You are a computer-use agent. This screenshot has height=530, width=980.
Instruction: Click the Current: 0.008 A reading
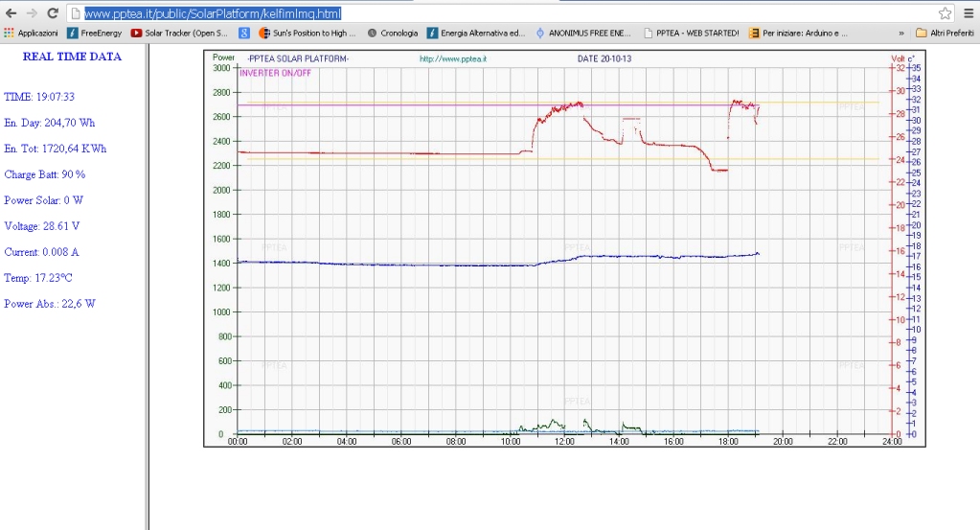coord(41,252)
